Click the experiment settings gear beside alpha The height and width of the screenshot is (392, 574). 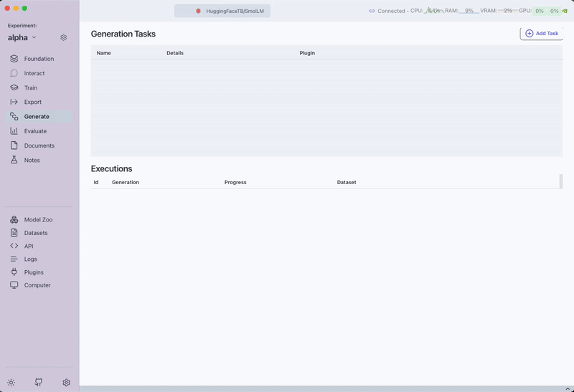click(64, 37)
